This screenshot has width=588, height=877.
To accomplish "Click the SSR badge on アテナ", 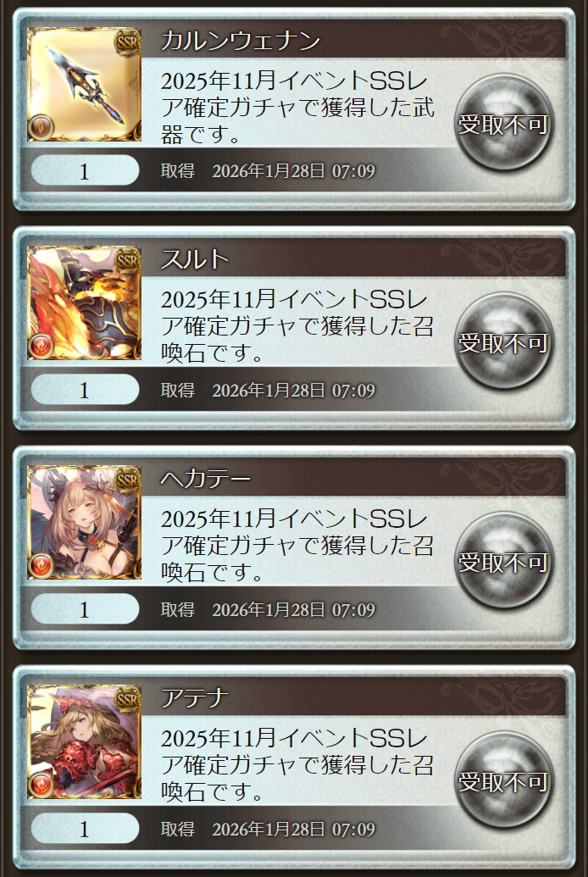I will point(127,699).
